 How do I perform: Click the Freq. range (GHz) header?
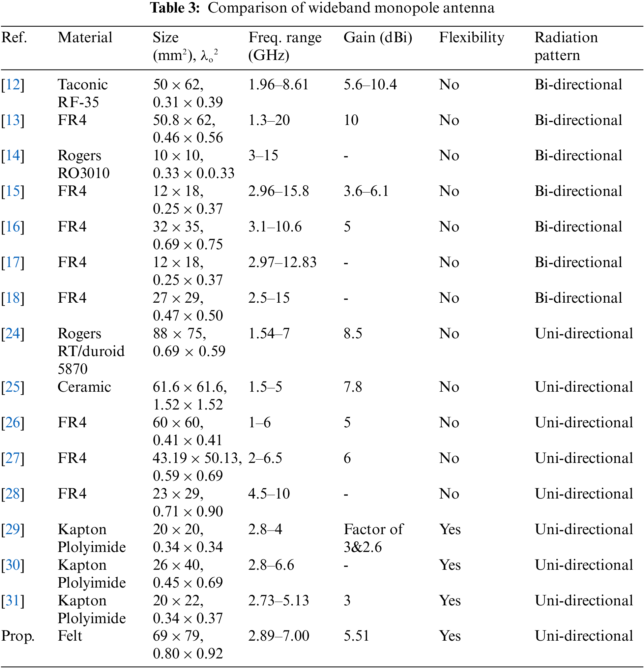(x=284, y=46)
